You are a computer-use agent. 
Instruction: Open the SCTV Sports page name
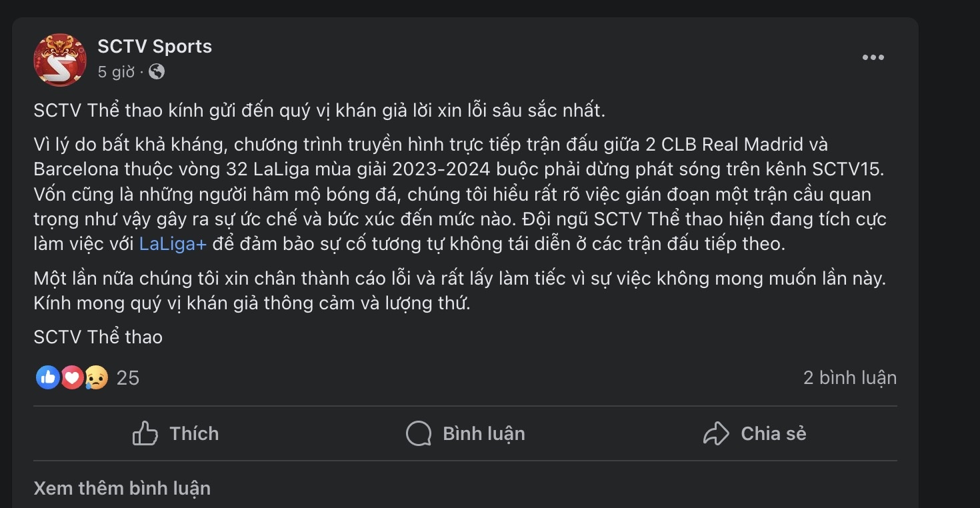pos(155,46)
